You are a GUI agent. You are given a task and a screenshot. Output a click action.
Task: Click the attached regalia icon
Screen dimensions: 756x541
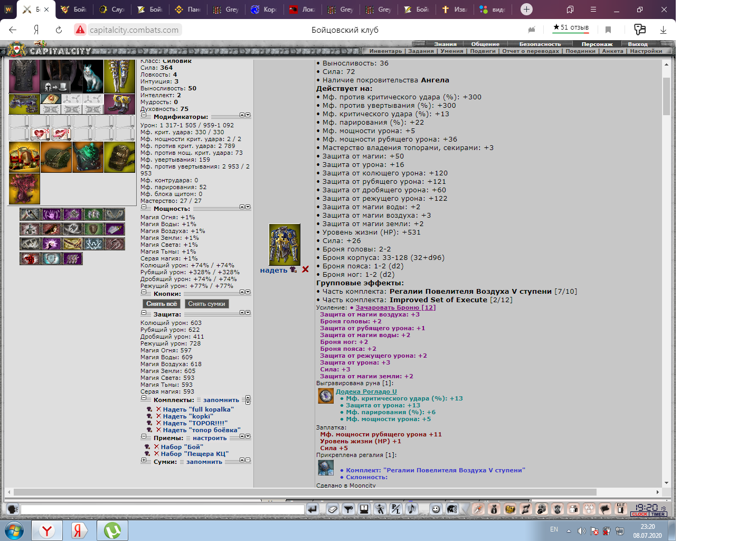click(326, 468)
